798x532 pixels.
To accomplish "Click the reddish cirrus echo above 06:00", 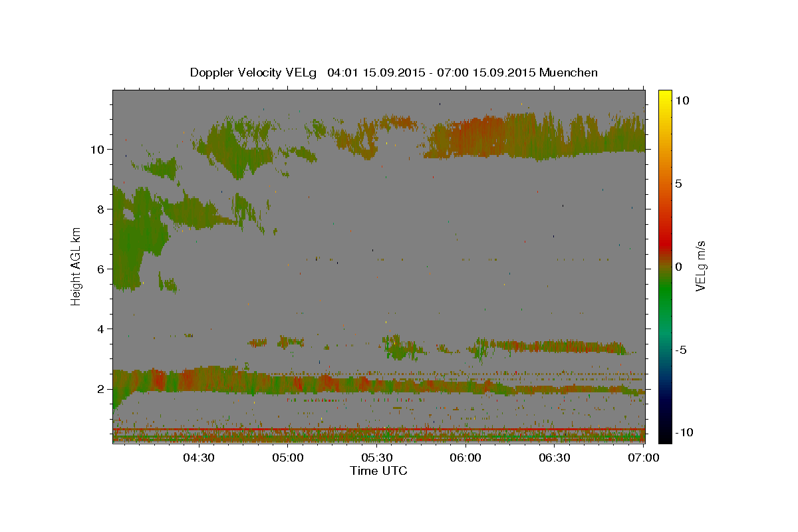I will (x=475, y=136).
